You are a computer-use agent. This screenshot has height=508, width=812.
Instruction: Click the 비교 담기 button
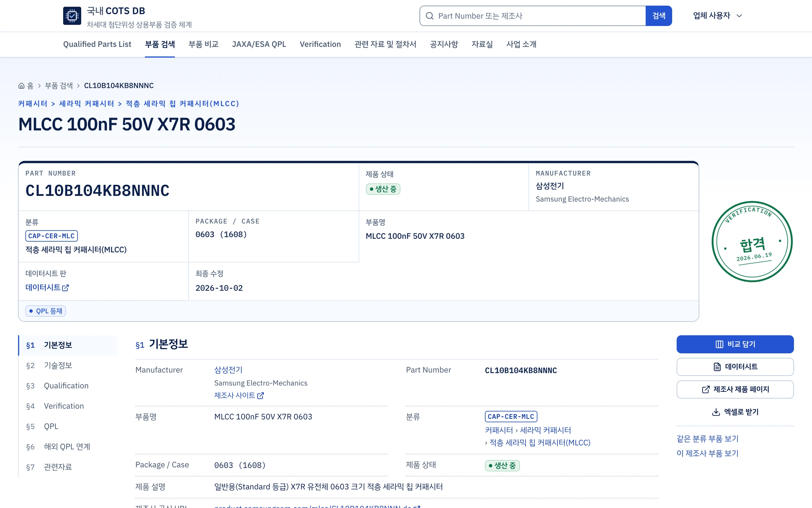point(735,344)
